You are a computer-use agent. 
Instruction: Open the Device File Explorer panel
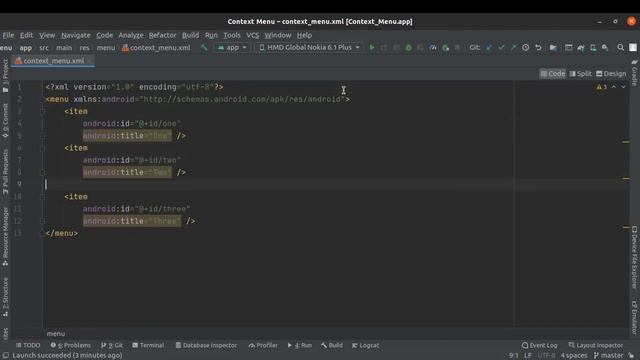[x=634, y=258]
